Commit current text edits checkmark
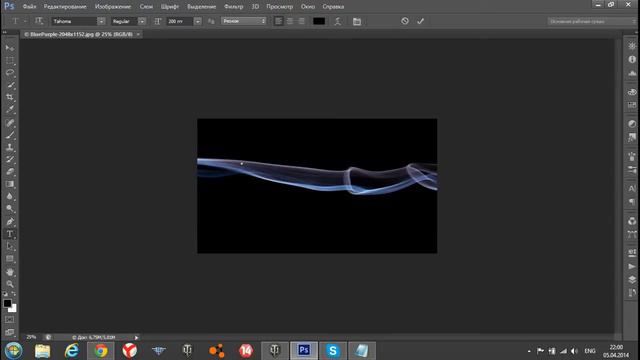640x360 pixels. (420, 21)
